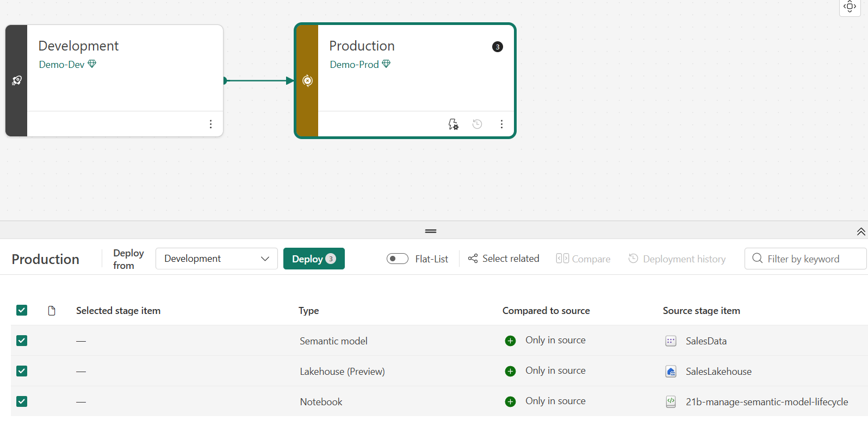Click the search magnifier icon in filter box

(757, 259)
